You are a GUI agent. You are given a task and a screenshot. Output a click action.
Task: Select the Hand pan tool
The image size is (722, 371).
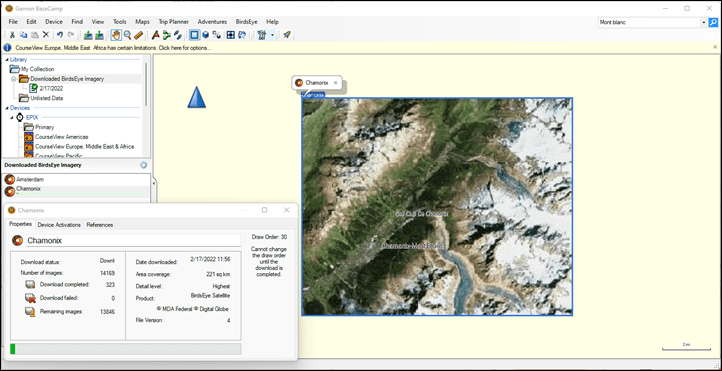tap(116, 35)
